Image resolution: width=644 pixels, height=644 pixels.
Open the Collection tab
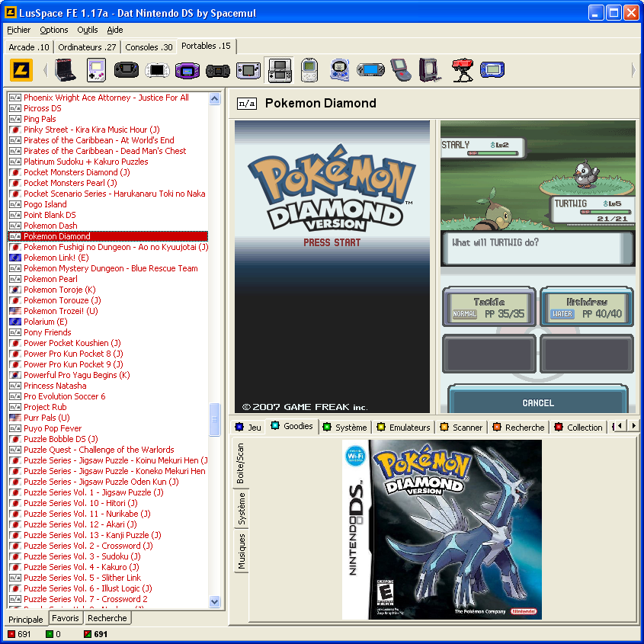(x=578, y=427)
